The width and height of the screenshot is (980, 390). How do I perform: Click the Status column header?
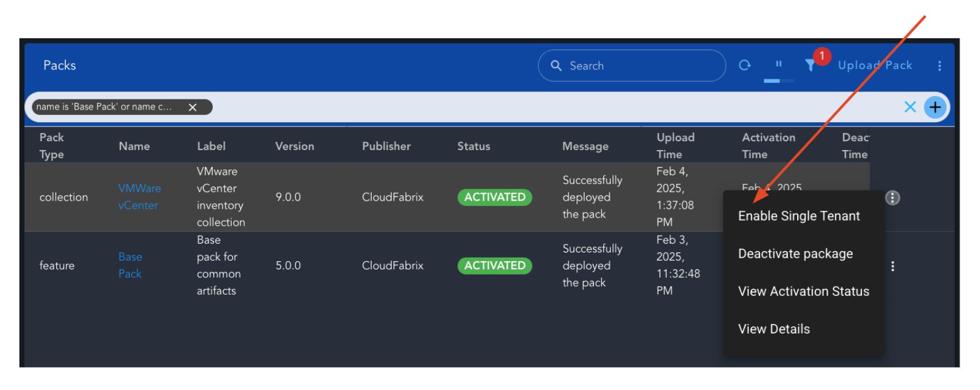[473, 146]
